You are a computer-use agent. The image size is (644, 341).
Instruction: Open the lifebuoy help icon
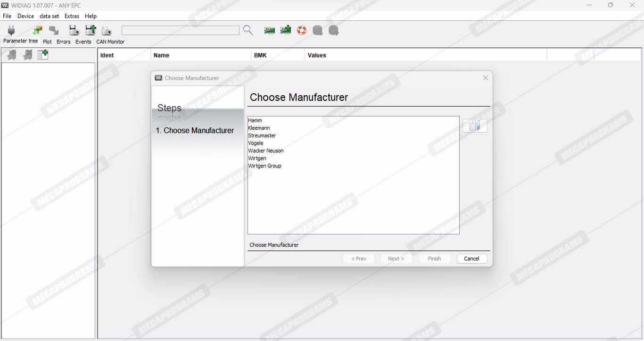coord(302,31)
